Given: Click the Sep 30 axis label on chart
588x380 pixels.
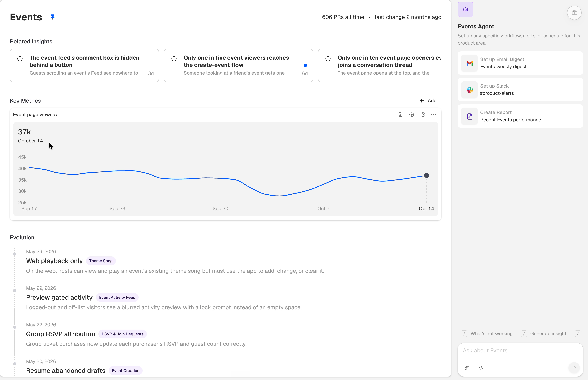Looking at the screenshot, I should tap(220, 209).
